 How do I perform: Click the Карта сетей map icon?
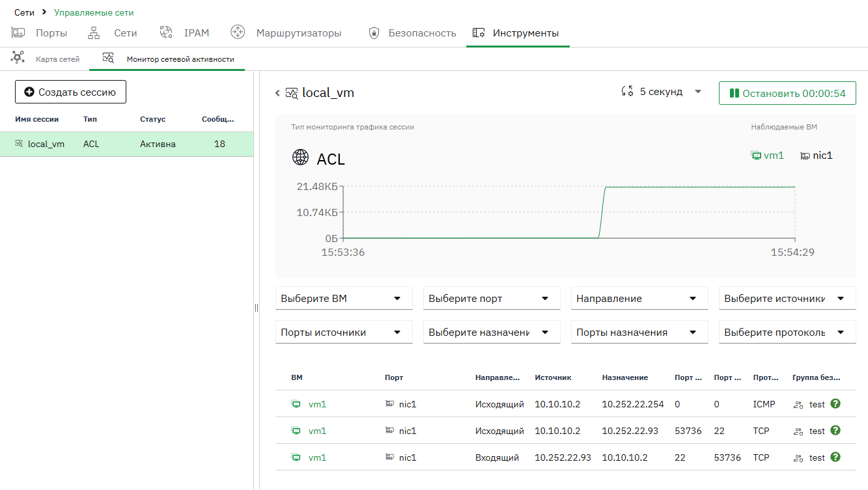coord(18,57)
